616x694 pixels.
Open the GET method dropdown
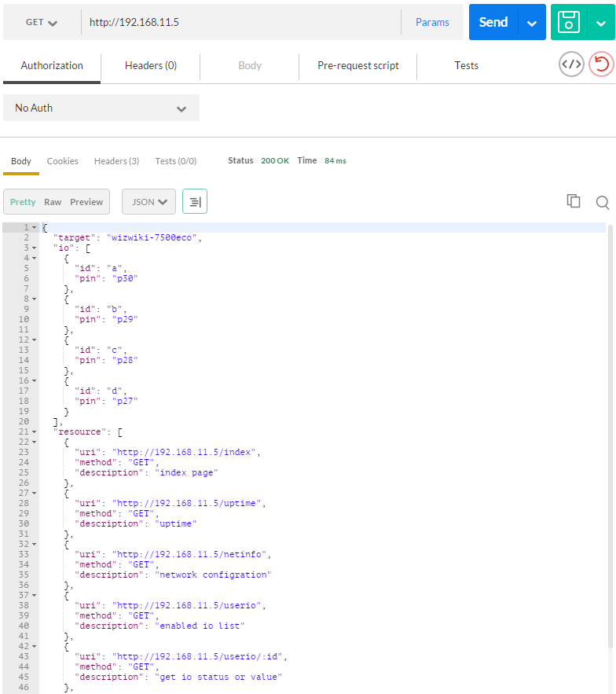[x=42, y=22]
